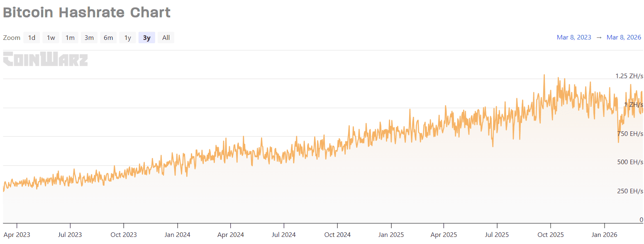Show All hashrate history
Viewport: 644px width, 244px height.
tap(166, 38)
